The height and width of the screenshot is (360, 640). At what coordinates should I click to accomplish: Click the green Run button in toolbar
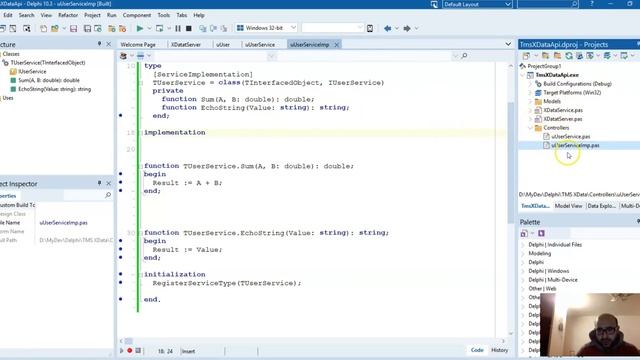point(140,28)
